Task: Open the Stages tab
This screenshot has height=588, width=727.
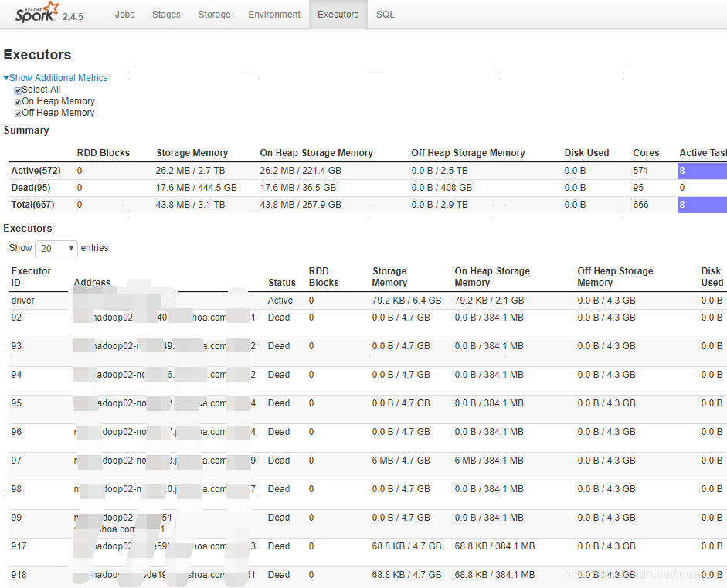Action: coord(166,15)
